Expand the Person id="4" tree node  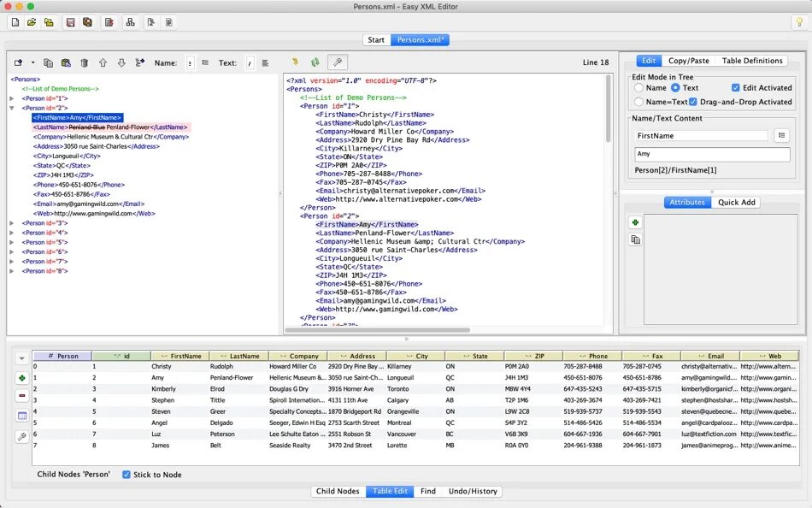pos(12,233)
